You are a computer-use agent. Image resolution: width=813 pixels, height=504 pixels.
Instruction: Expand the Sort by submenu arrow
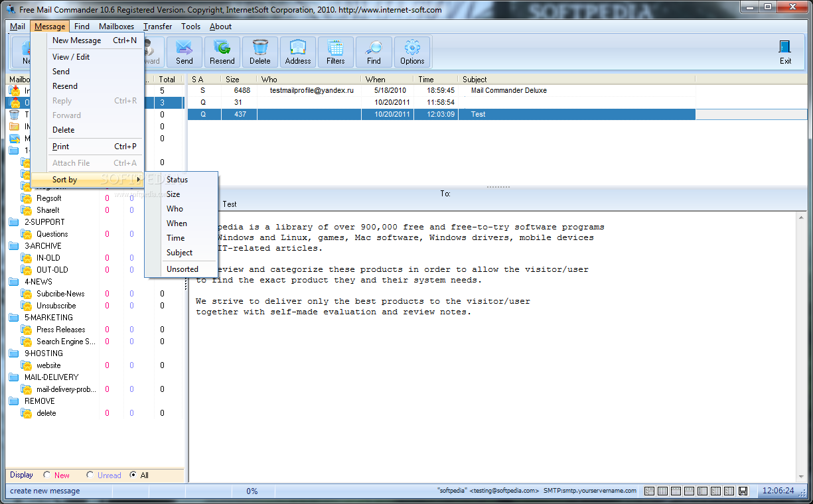138,180
